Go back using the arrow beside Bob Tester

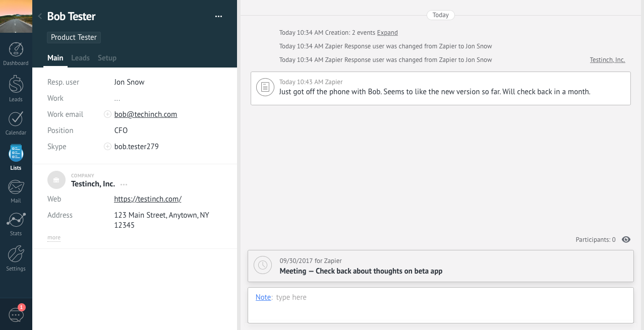pyautogui.click(x=40, y=16)
